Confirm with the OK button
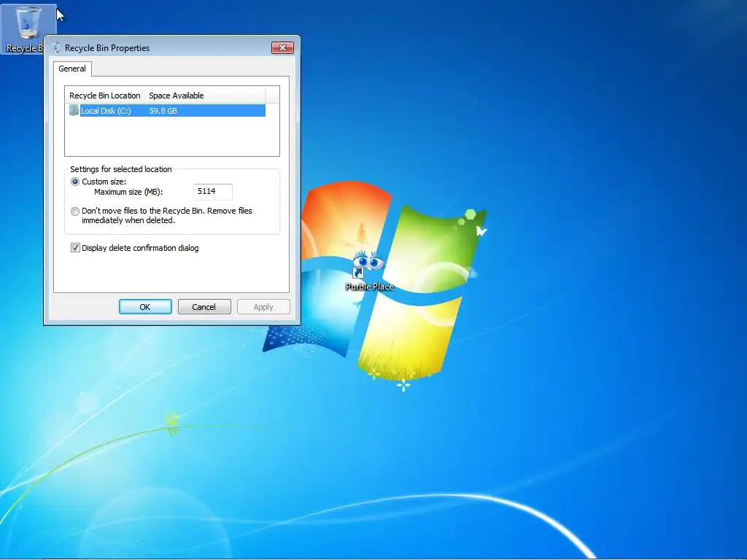This screenshot has width=747, height=560. (145, 307)
